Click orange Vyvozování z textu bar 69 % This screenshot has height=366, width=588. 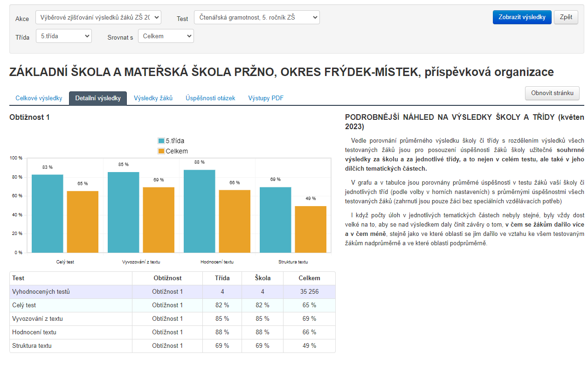tap(159, 220)
